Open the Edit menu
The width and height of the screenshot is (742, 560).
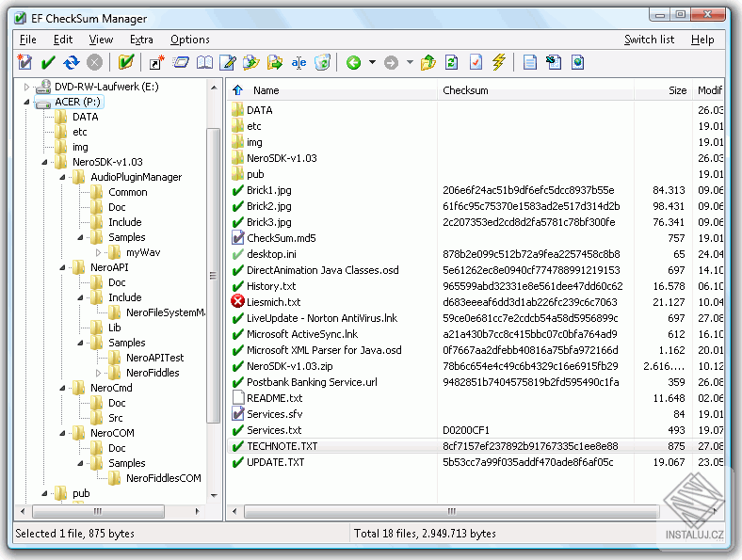[x=63, y=40]
